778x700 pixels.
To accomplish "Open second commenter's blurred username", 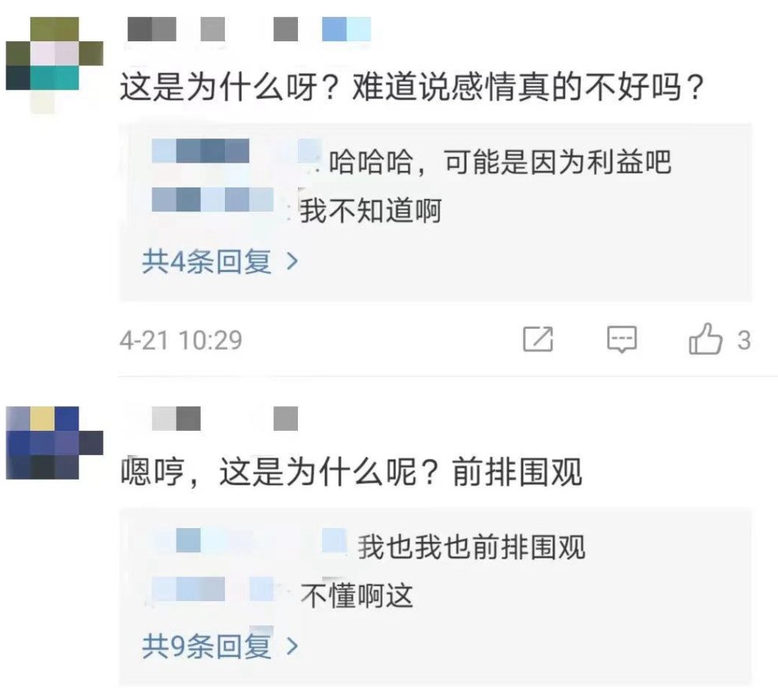I will pos(225,418).
